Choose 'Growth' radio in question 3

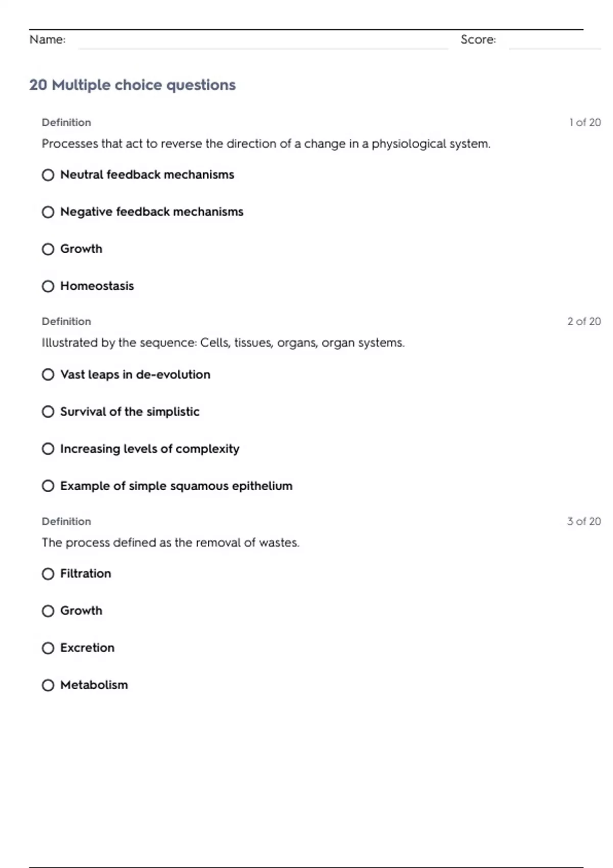pos(48,611)
